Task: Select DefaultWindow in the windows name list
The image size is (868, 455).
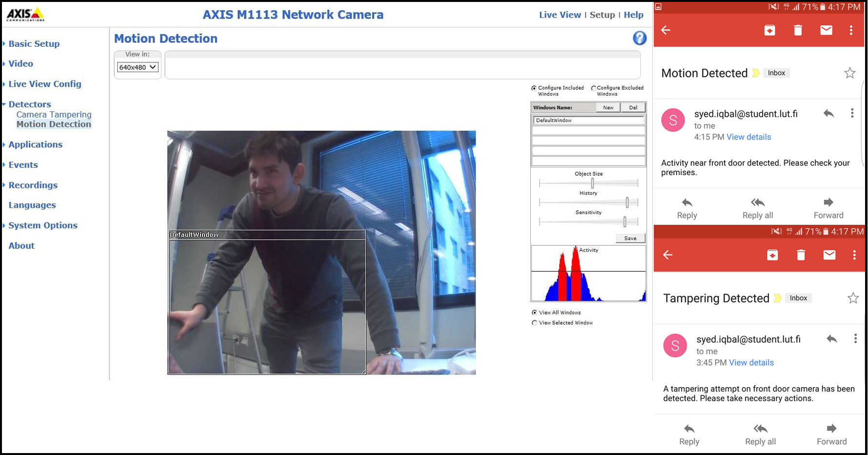Action: coord(588,120)
